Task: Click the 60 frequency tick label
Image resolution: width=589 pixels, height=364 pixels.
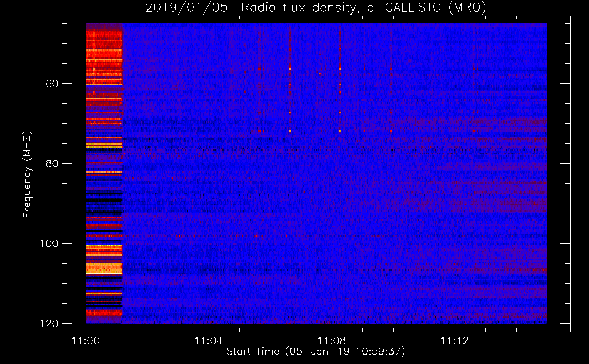Action: pos(52,84)
